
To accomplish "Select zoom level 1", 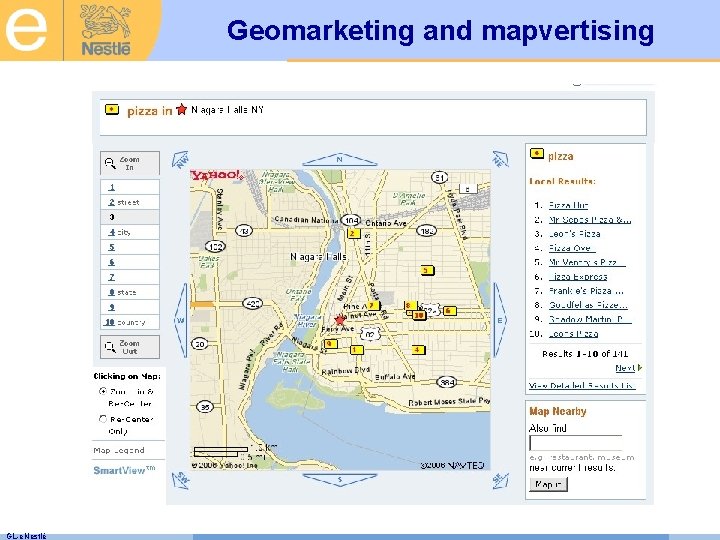I will coord(130,187).
